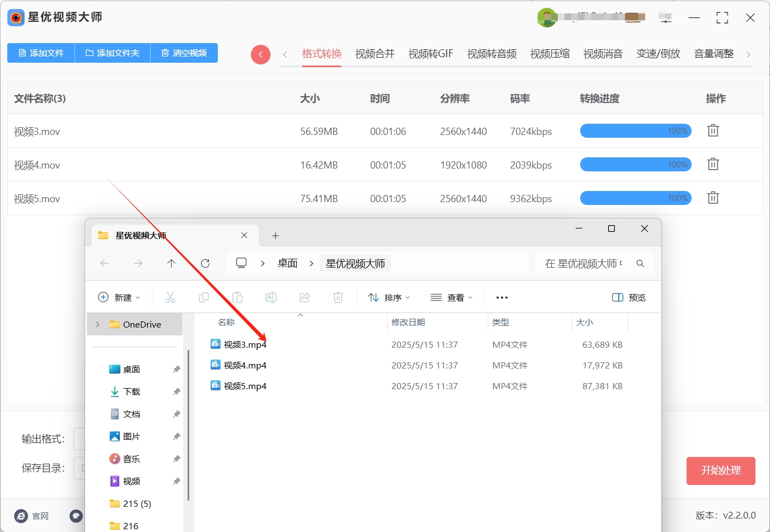Add a new Explorer tab
Image resolution: width=770 pixels, height=532 pixels.
pos(276,236)
